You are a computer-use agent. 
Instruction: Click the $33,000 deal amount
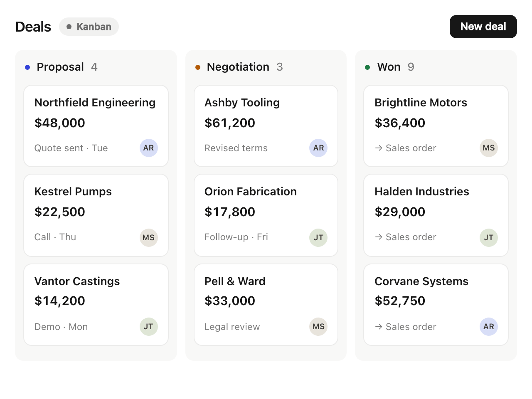pos(230,301)
